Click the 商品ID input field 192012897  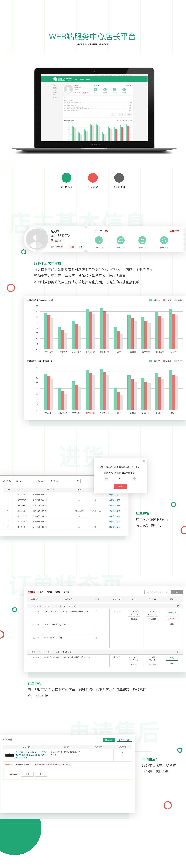[59, 481]
